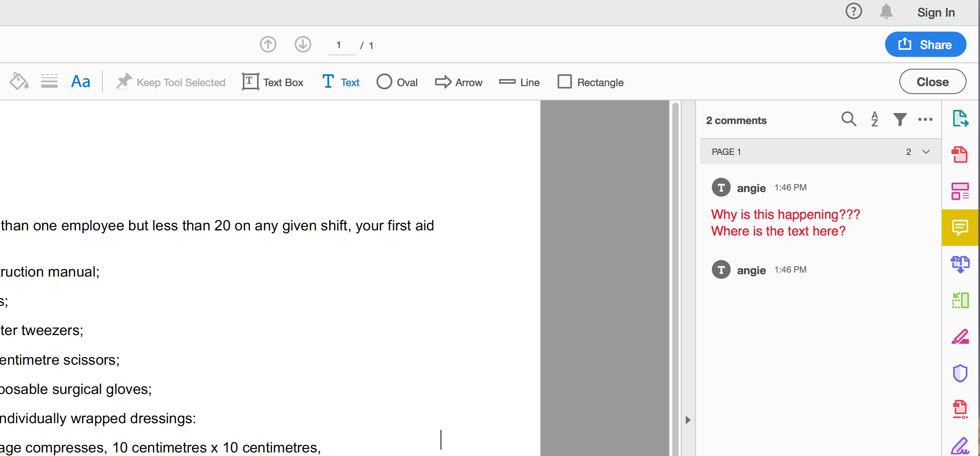Select the Line drawing tool
This screenshot has width=980, height=456.
tap(519, 82)
